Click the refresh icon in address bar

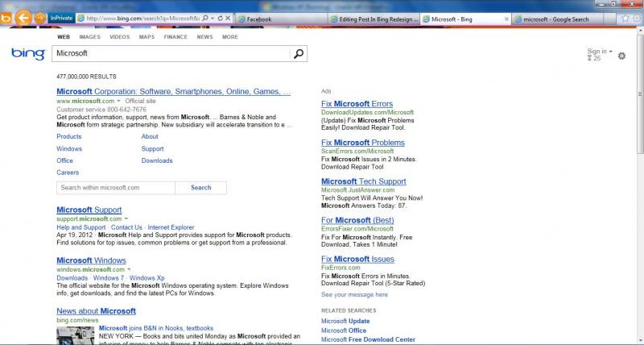220,19
